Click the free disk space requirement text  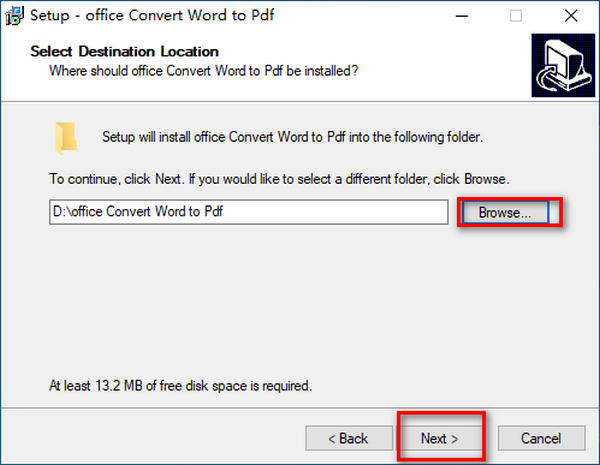click(x=180, y=384)
